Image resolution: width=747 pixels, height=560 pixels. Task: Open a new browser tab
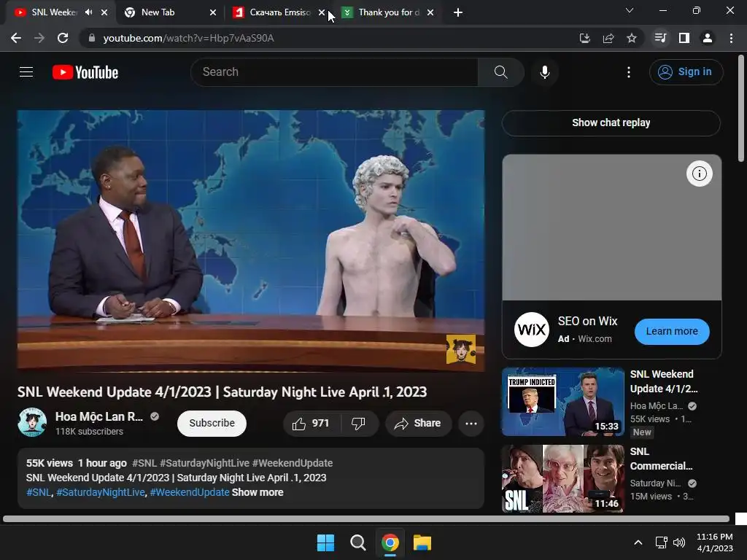(x=458, y=12)
